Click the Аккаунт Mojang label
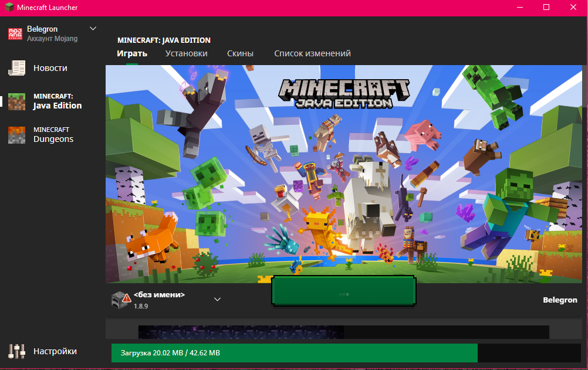Screen dimensions: 588x370 pyautogui.click(x=52, y=39)
